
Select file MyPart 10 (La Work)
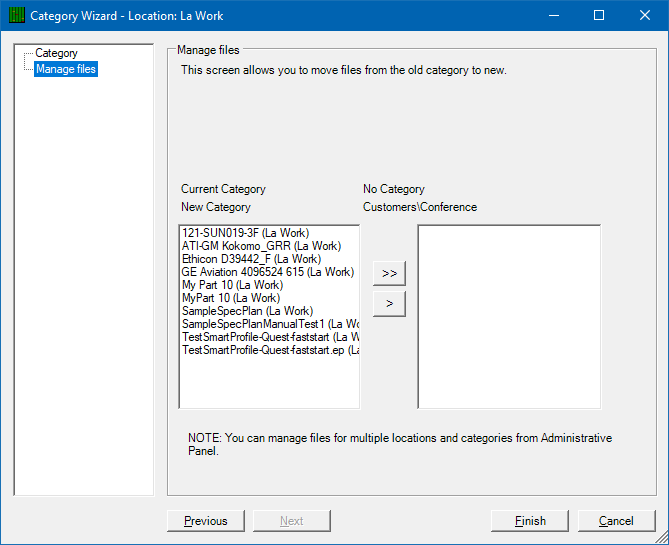[231, 298]
